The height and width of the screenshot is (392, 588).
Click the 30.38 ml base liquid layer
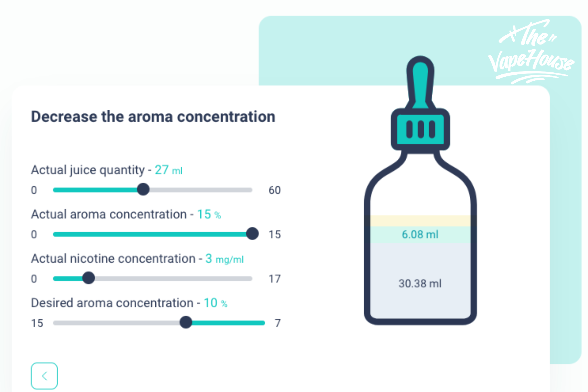420,281
